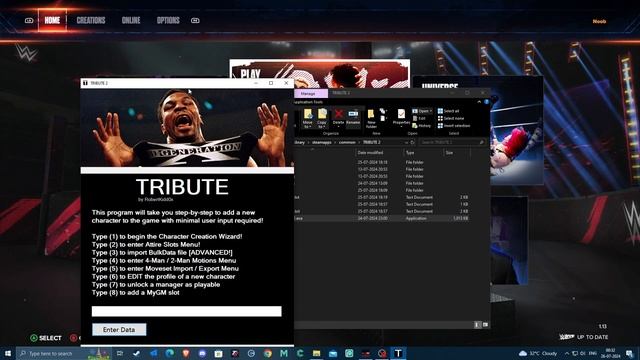Open the TRIBUTE T icon on the taskbar
The width and height of the screenshot is (640, 360).
398,353
